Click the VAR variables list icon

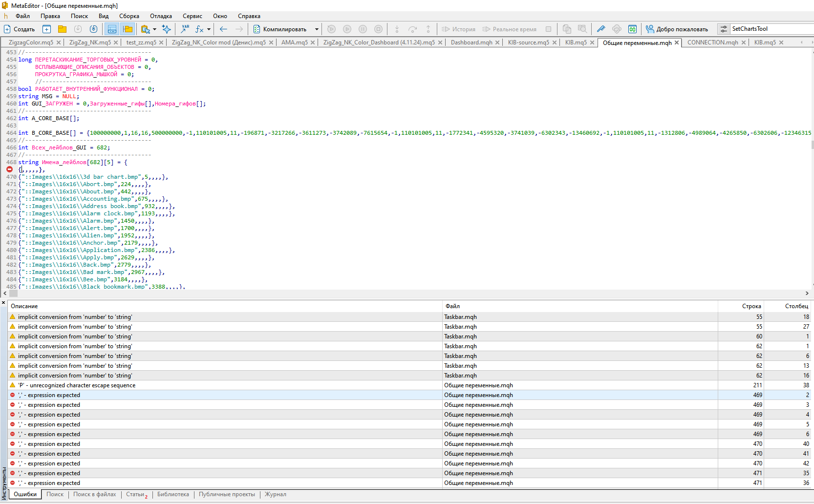pyautogui.click(x=185, y=29)
